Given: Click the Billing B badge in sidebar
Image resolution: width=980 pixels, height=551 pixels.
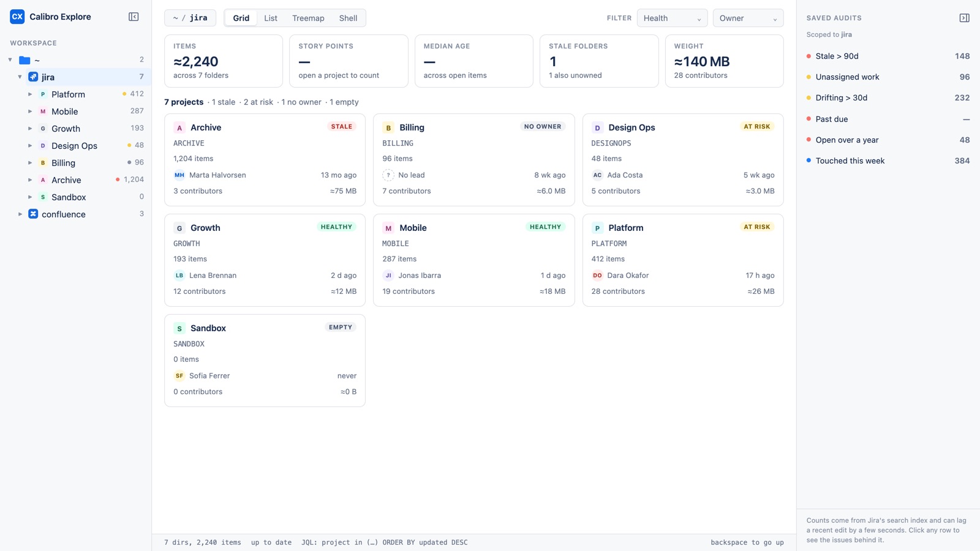Looking at the screenshot, I should [x=43, y=163].
